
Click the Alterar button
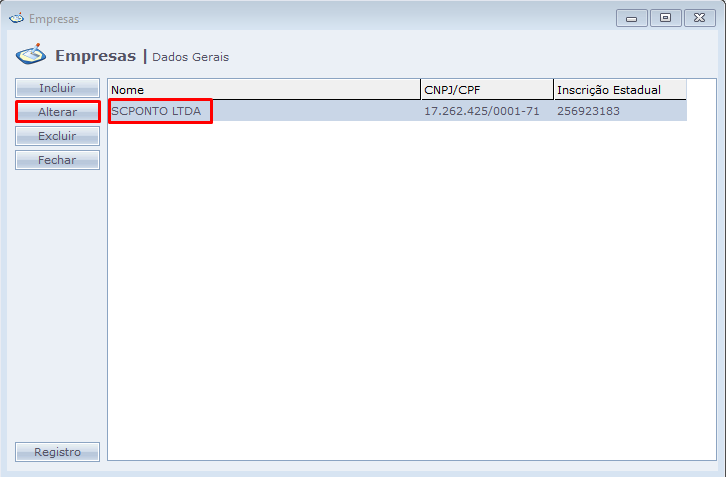click(57, 112)
